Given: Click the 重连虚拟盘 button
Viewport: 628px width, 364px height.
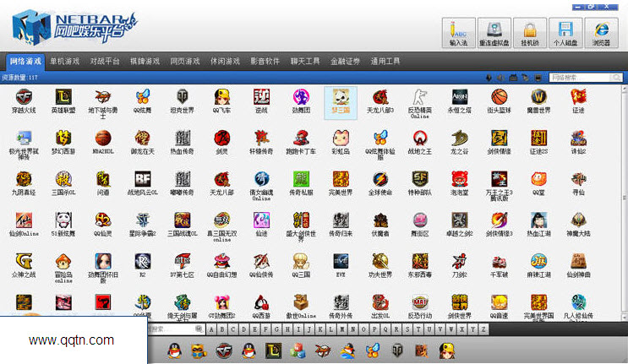Looking at the screenshot, I should click(x=494, y=33).
